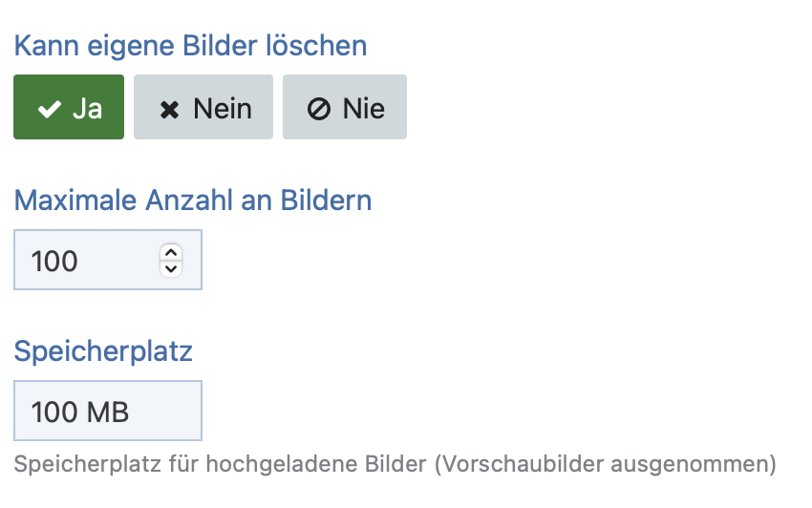Screen dimensions: 812x508
Task: Click the Speicherplatz heading label
Action: [x=103, y=351]
